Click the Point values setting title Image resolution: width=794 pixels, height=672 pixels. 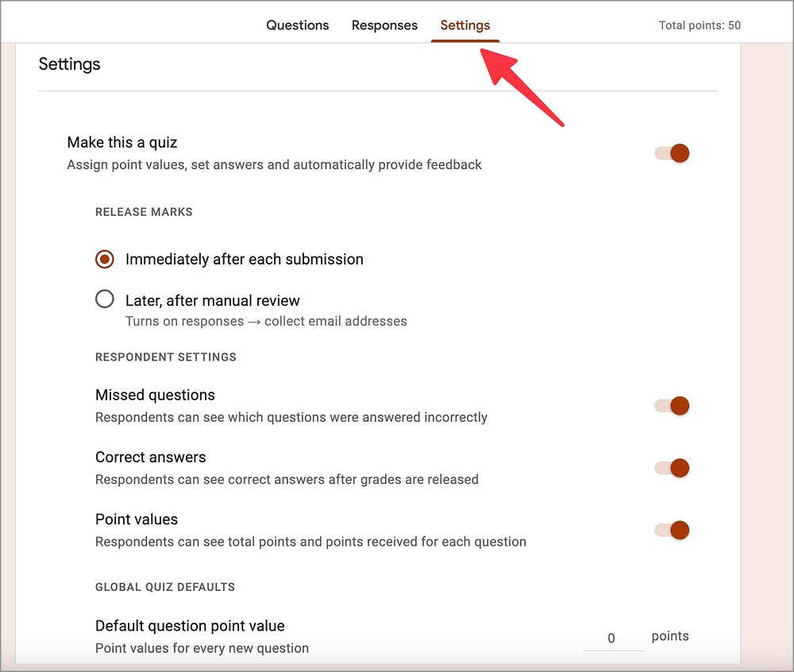coord(137,519)
